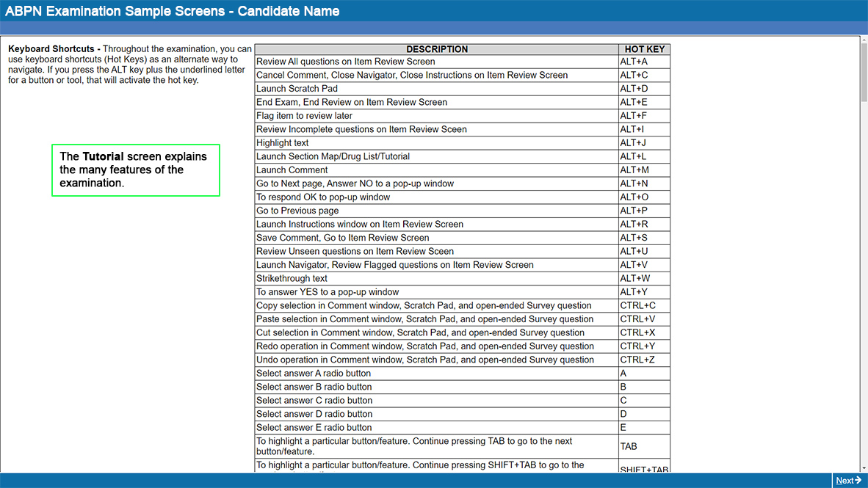
Task: Select the Highlight text description row
Action: 437,143
